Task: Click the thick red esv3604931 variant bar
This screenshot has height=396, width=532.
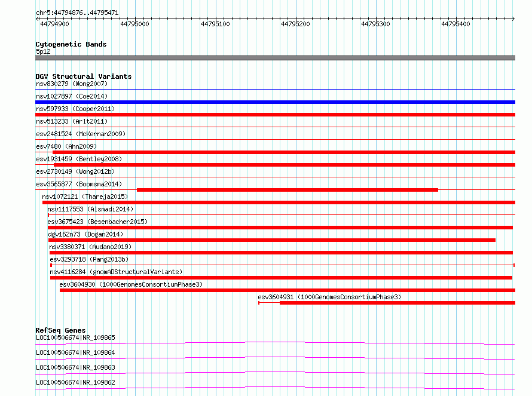Action: 398,303
